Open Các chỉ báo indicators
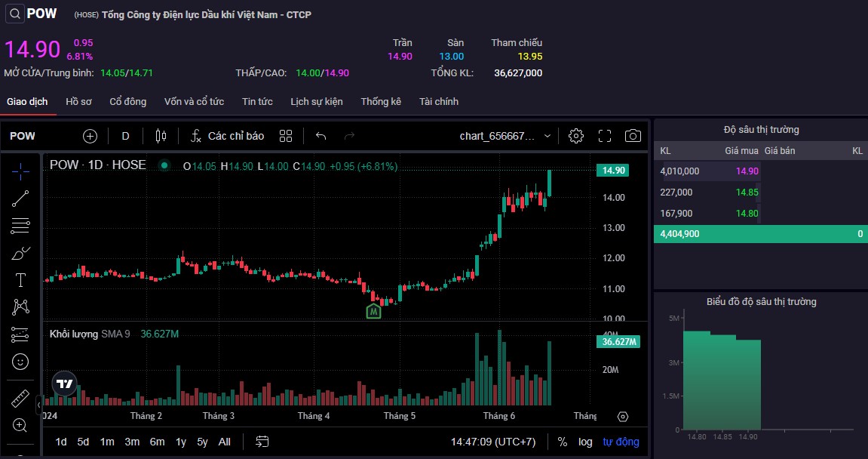Image resolution: width=868 pixels, height=459 pixels. click(227, 136)
